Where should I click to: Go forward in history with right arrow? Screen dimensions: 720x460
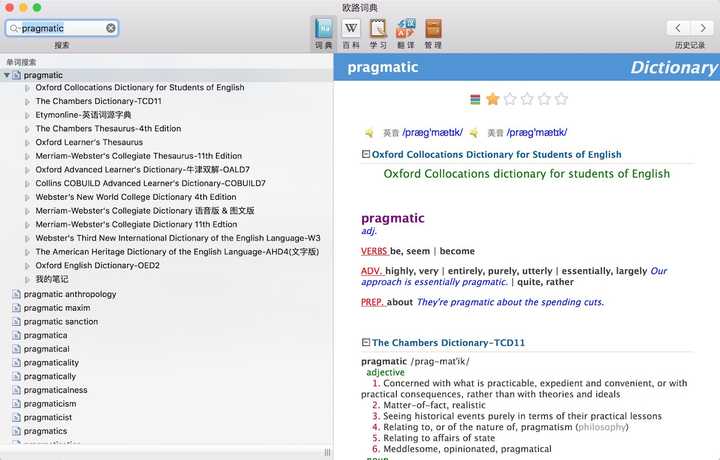point(703,28)
